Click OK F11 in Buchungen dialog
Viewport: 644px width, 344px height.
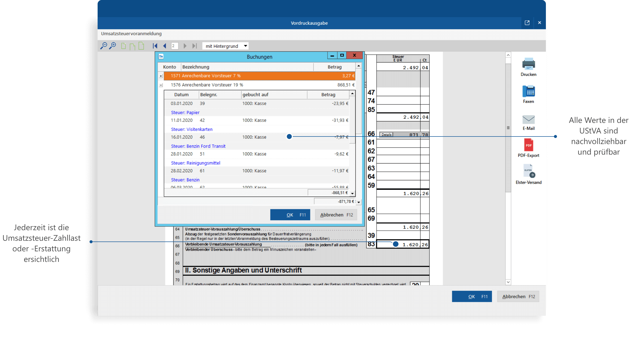pyautogui.click(x=290, y=215)
